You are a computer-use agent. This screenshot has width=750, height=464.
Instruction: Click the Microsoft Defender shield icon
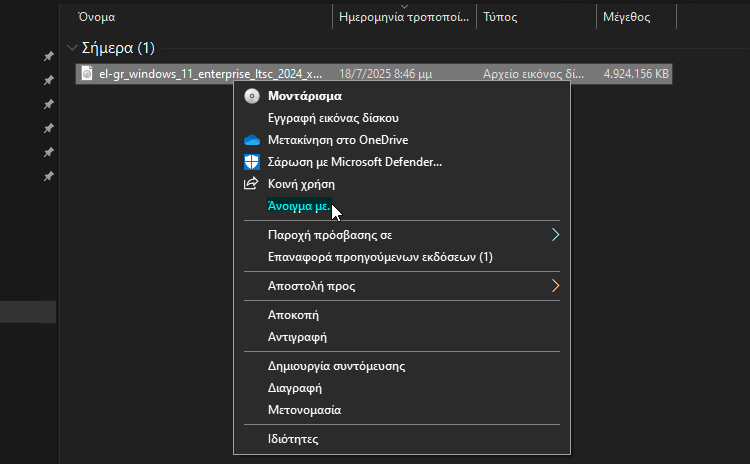(252, 162)
